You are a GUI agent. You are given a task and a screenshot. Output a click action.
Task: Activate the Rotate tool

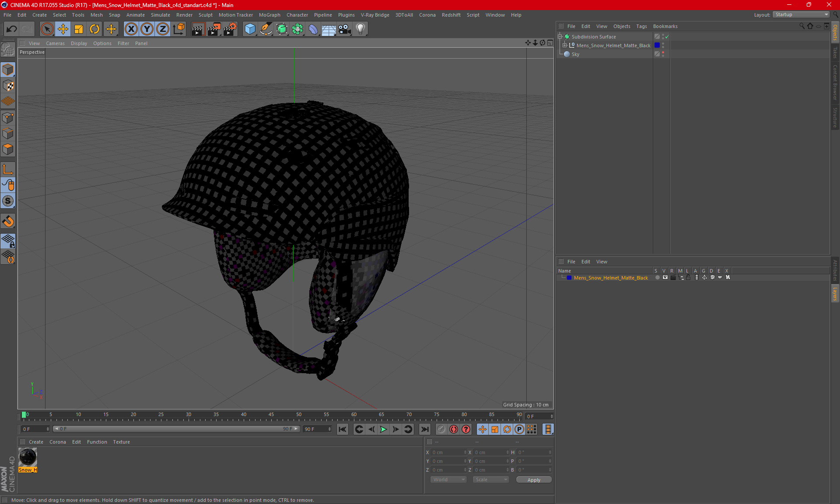point(94,29)
